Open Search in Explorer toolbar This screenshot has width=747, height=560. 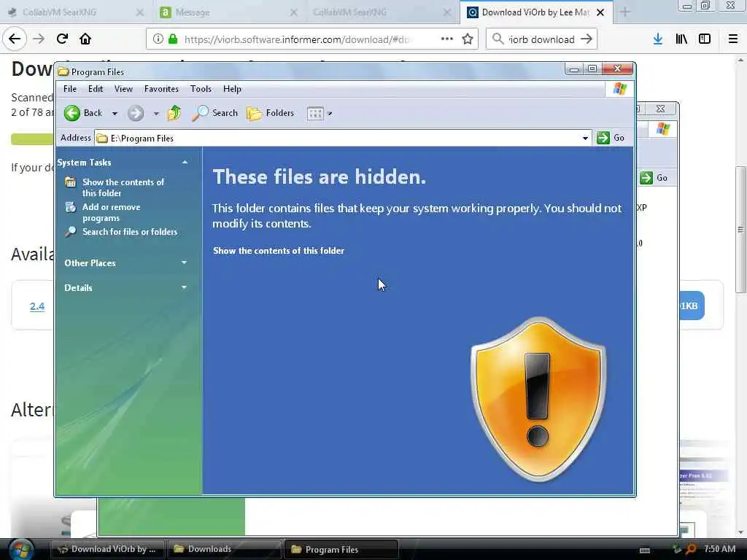click(215, 113)
